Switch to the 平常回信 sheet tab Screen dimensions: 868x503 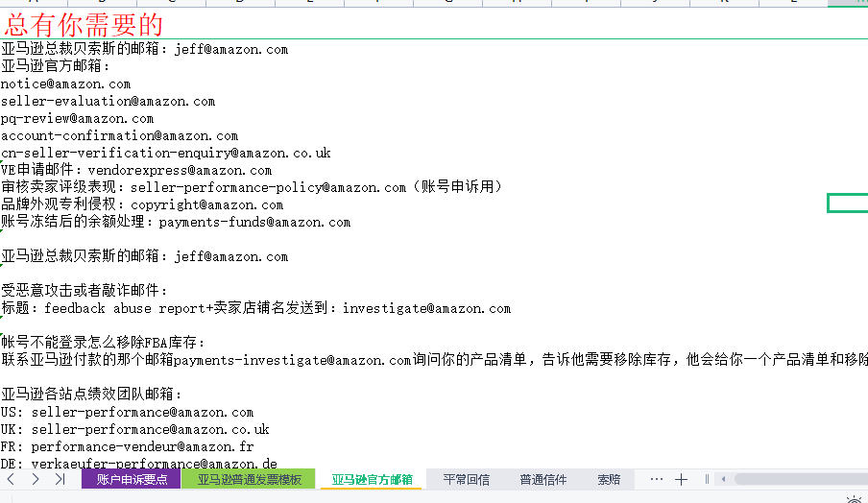[x=466, y=479]
